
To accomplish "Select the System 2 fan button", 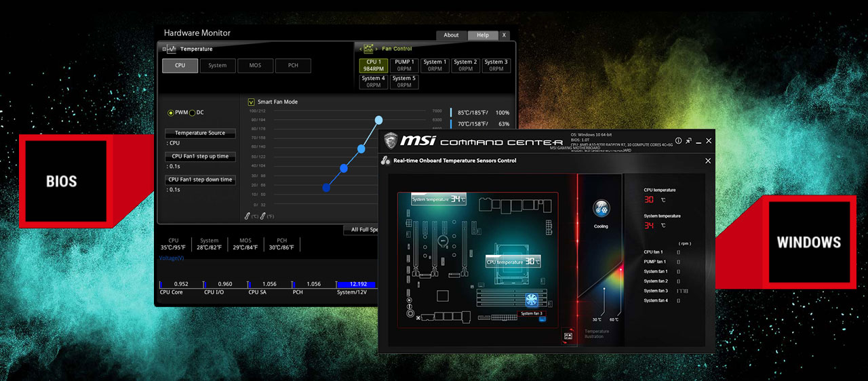I will click(x=466, y=65).
